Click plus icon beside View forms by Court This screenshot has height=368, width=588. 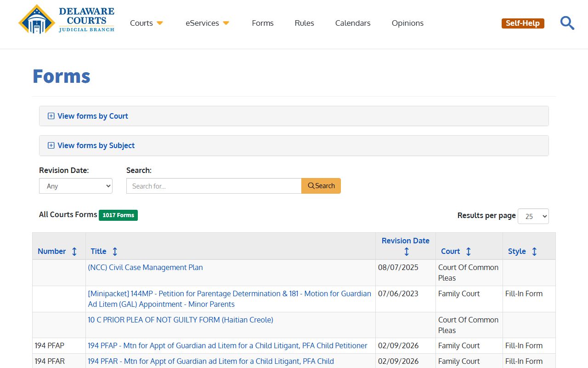(51, 116)
